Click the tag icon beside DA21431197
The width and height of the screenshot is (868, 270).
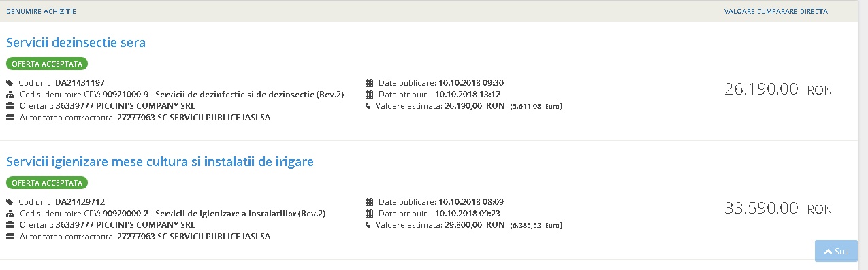[x=10, y=83]
